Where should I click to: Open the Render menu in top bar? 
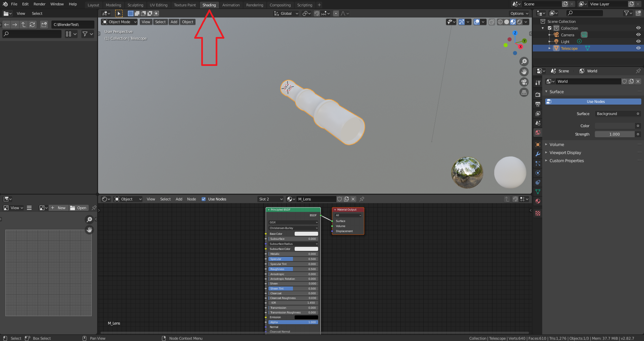tap(39, 4)
